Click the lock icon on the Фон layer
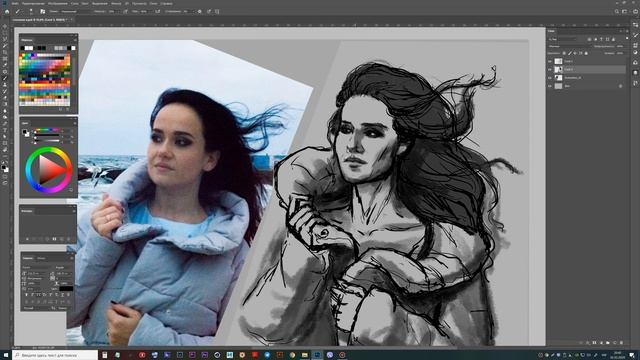The width and height of the screenshot is (640, 360). (620, 86)
